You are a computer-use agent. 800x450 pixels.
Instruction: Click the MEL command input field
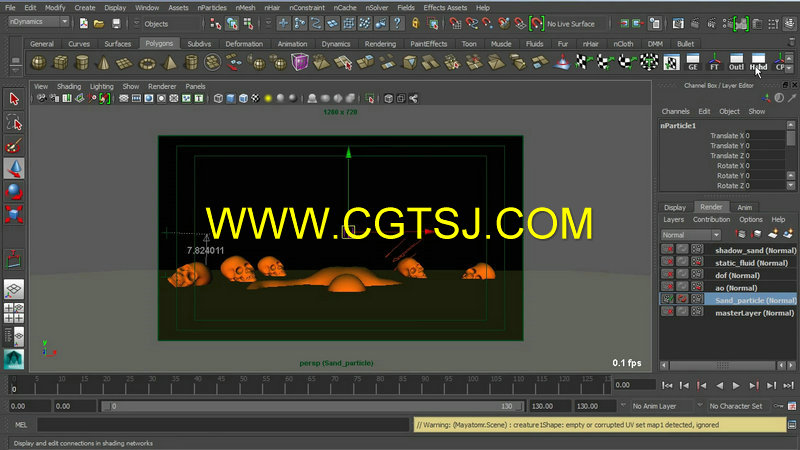(223, 424)
